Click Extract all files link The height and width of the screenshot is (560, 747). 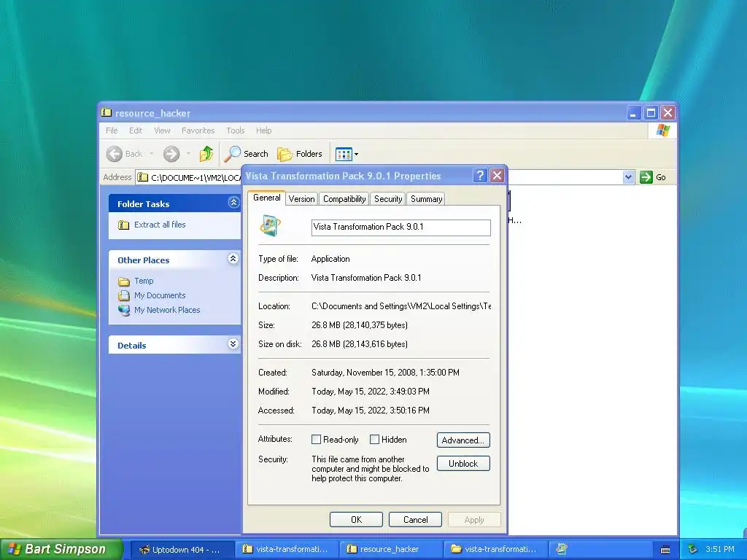click(160, 225)
